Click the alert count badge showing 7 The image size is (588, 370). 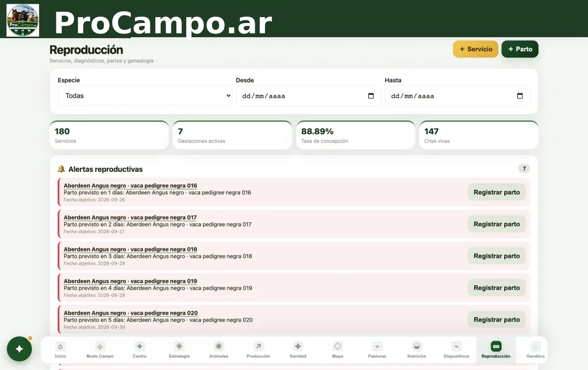click(524, 169)
